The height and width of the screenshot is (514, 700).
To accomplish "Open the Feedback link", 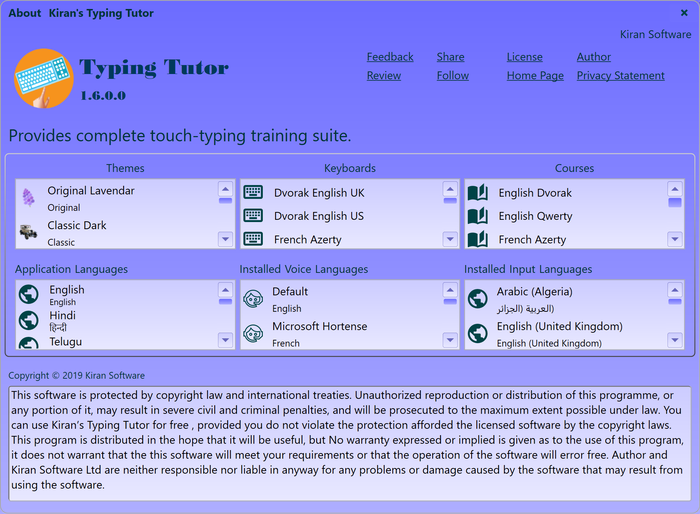I will click(390, 57).
